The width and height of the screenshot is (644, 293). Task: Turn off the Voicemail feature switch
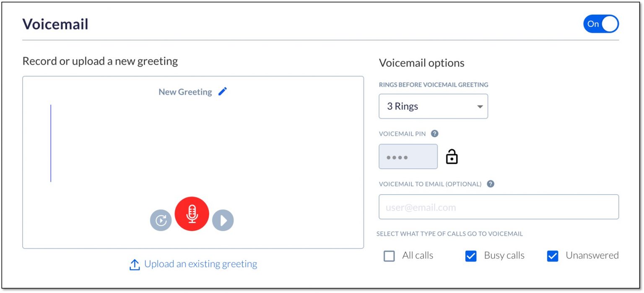601,24
